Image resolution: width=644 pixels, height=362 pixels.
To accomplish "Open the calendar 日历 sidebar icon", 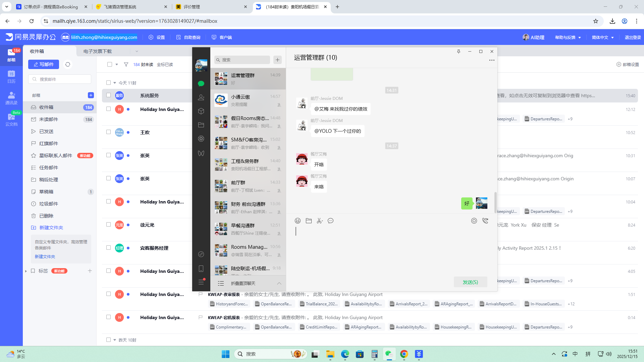I will (x=11, y=76).
